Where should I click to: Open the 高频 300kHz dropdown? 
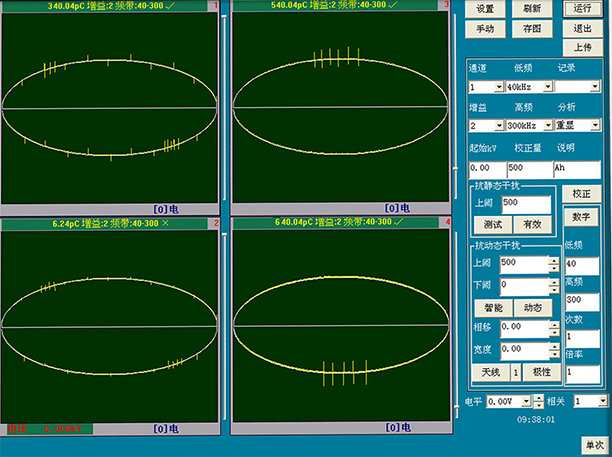tap(545, 126)
